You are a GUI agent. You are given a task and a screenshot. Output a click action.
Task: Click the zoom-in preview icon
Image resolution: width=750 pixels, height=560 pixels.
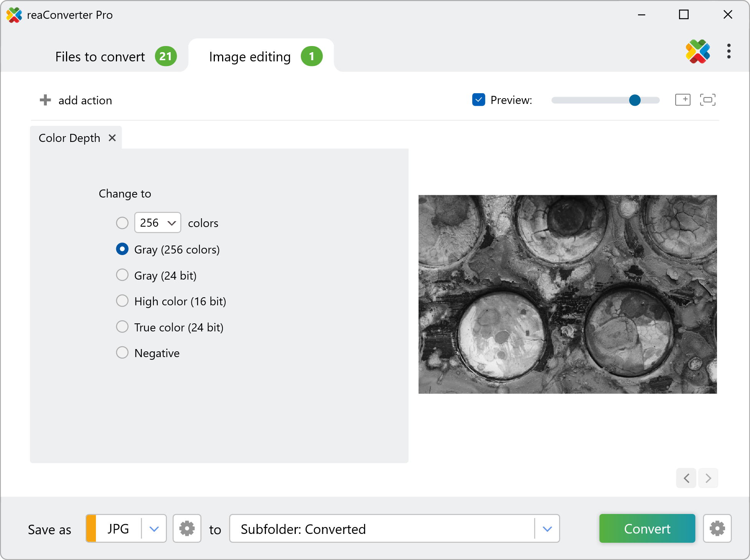click(682, 100)
